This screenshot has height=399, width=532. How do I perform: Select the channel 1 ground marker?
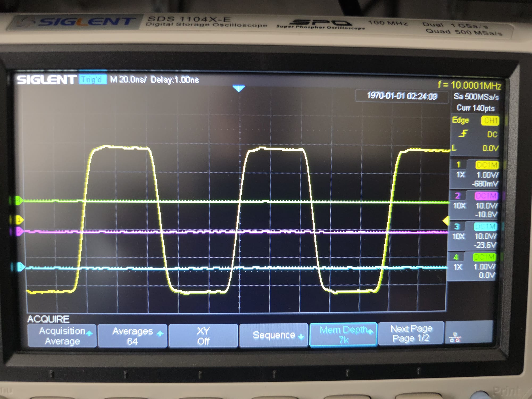tap(19, 220)
